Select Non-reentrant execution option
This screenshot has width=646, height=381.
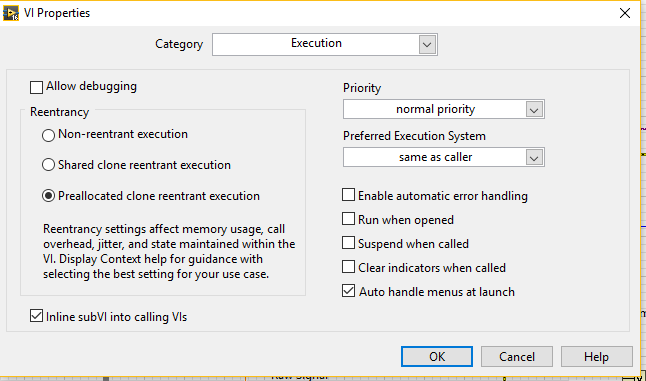click(48, 135)
